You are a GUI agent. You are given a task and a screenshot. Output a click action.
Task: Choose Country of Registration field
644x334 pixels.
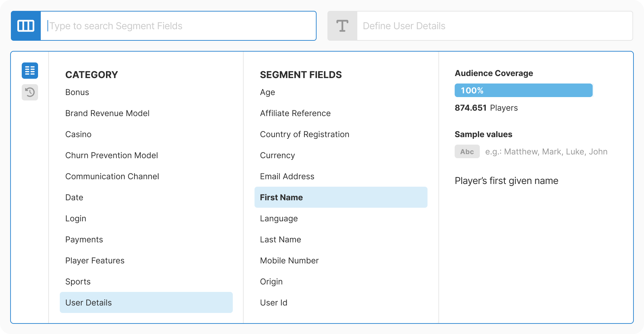click(x=305, y=134)
